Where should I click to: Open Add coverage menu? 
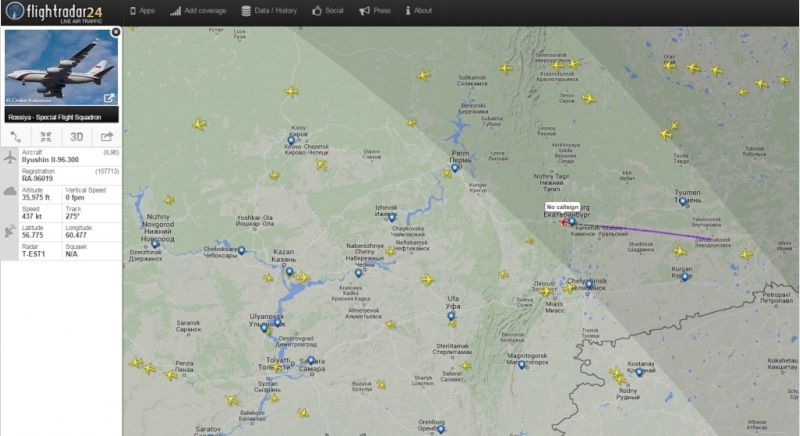198,11
